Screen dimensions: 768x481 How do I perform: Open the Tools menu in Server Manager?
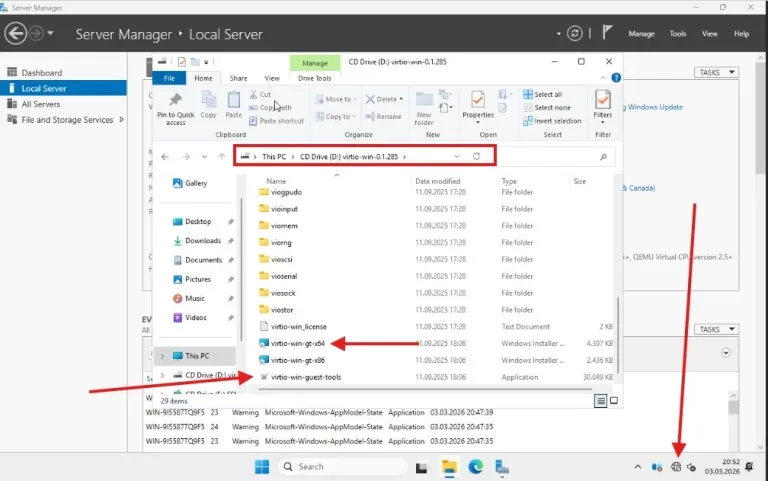[x=678, y=34]
